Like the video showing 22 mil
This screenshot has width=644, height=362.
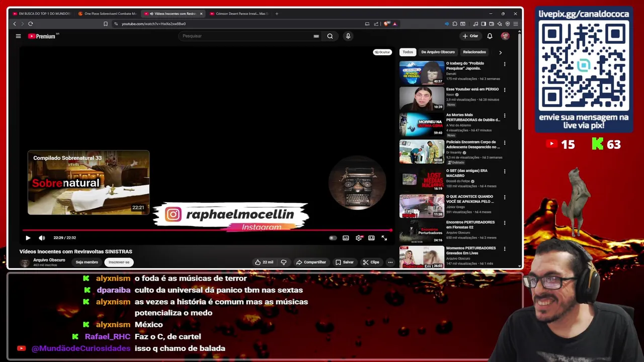[264, 262]
